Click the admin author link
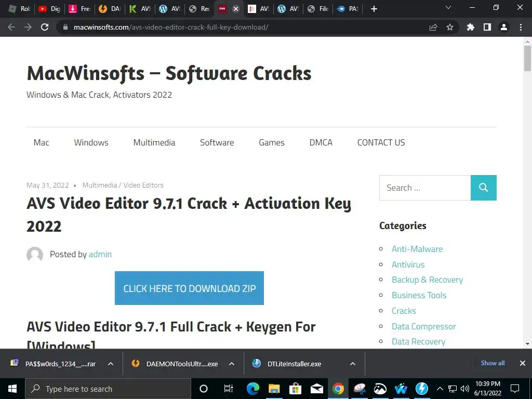The image size is (532, 399). (x=100, y=254)
